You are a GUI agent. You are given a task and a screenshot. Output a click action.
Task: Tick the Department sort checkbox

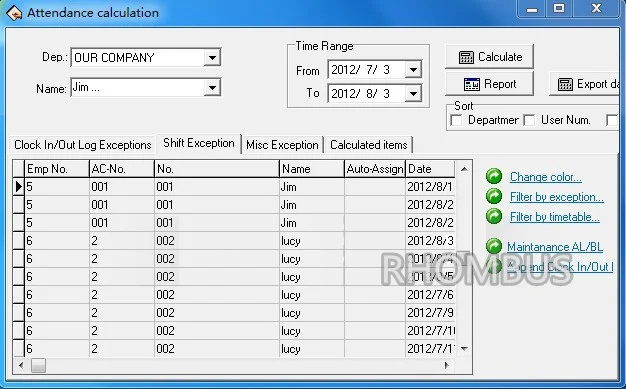point(456,120)
